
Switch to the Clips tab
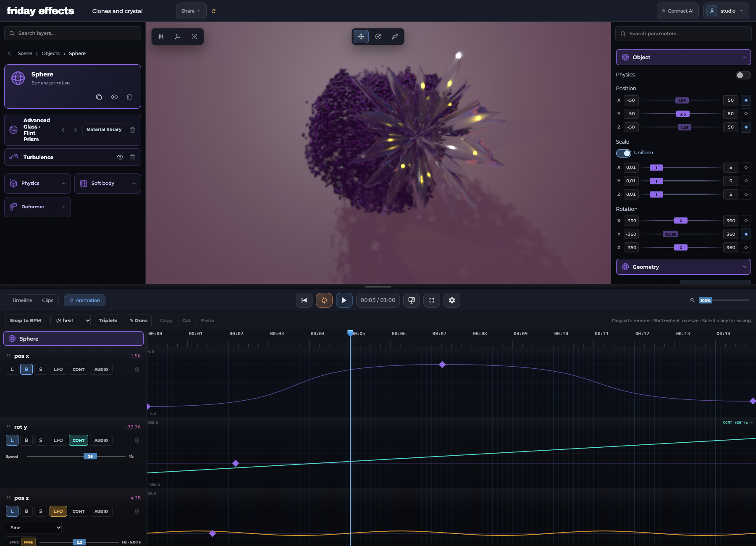[x=48, y=300]
